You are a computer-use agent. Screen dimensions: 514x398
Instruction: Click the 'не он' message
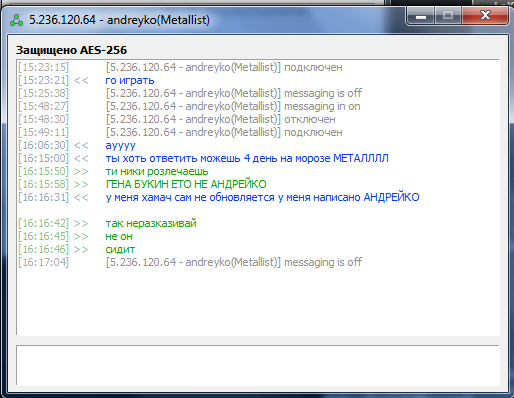(x=119, y=236)
